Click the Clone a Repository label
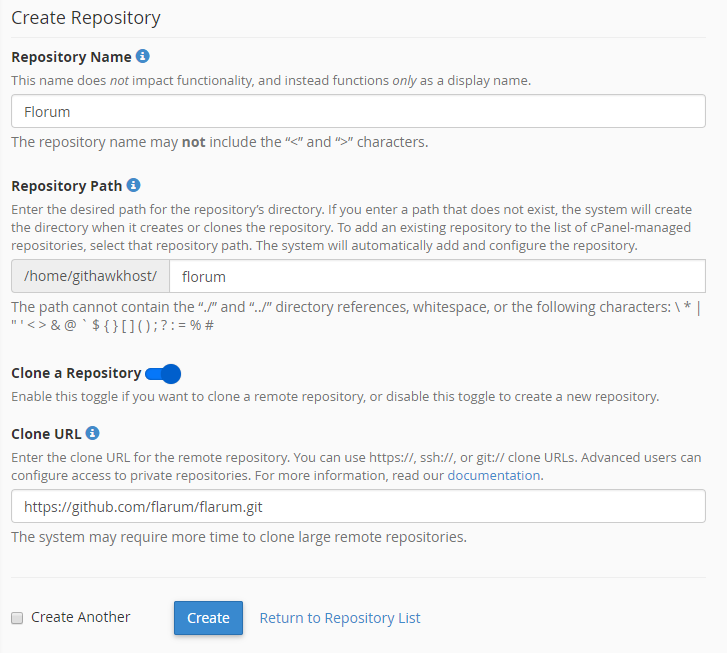This screenshot has height=653, width=727. 76,373
